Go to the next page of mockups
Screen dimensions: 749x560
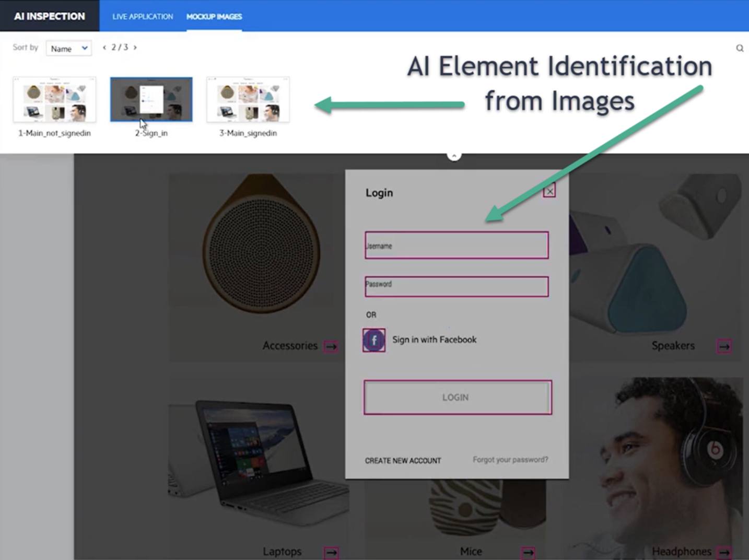point(135,47)
